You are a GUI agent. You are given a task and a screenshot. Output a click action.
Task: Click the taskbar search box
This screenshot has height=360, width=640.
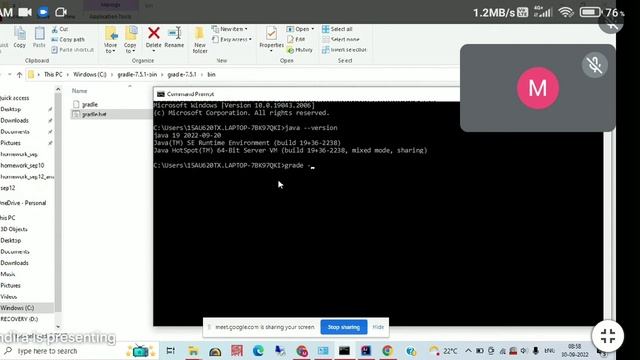click(62, 351)
